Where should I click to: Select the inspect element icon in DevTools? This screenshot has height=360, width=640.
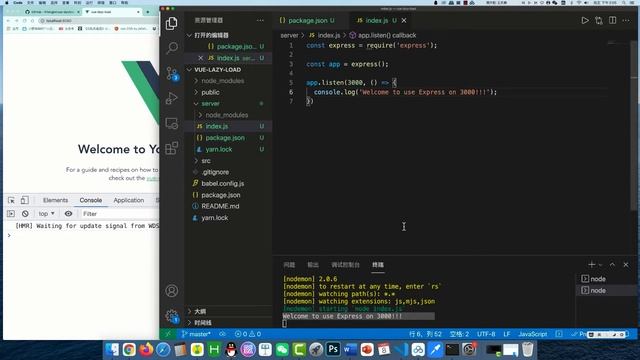(x=11, y=200)
